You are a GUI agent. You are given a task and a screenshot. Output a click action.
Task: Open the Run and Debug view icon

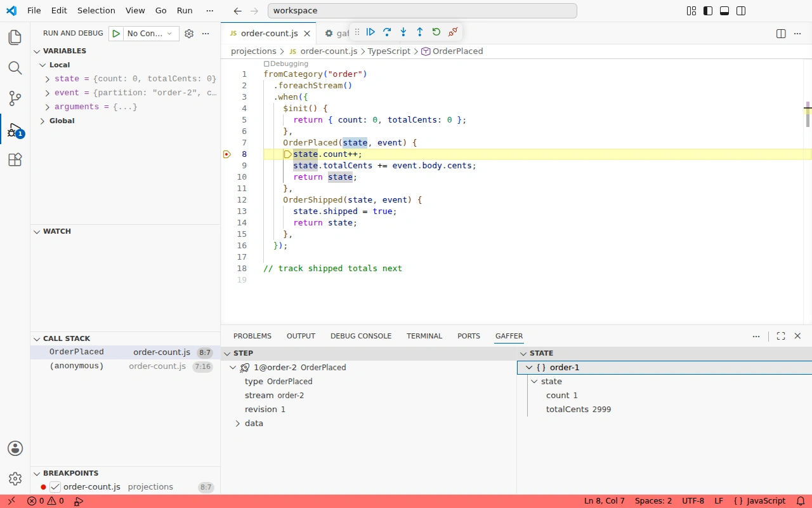point(15,130)
